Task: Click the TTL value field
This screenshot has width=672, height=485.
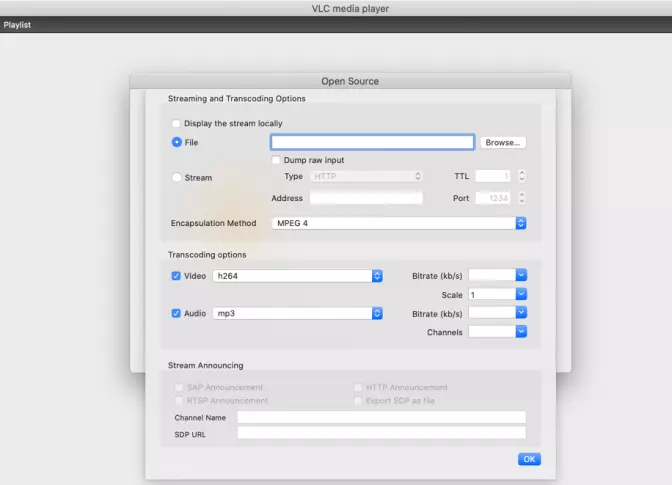Action: (x=493, y=176)
